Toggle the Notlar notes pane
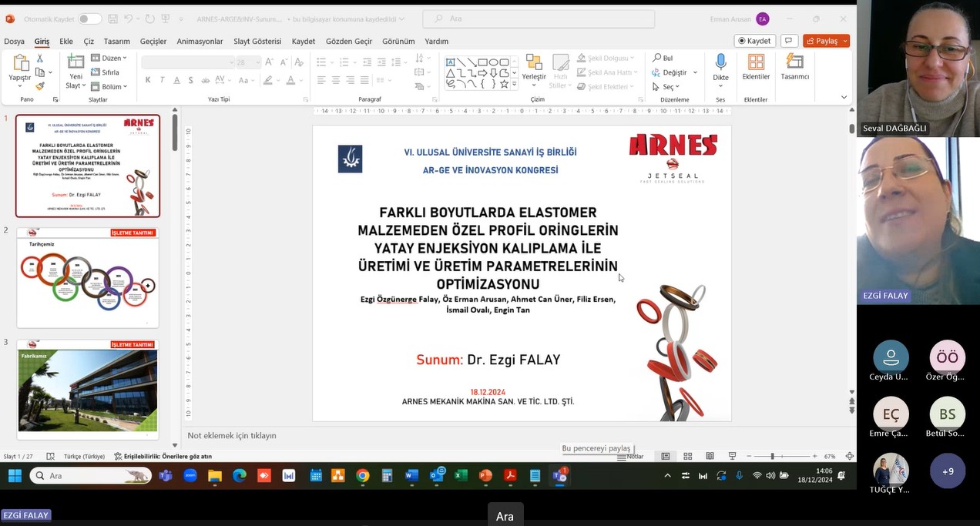 click(x=630, y=456)
